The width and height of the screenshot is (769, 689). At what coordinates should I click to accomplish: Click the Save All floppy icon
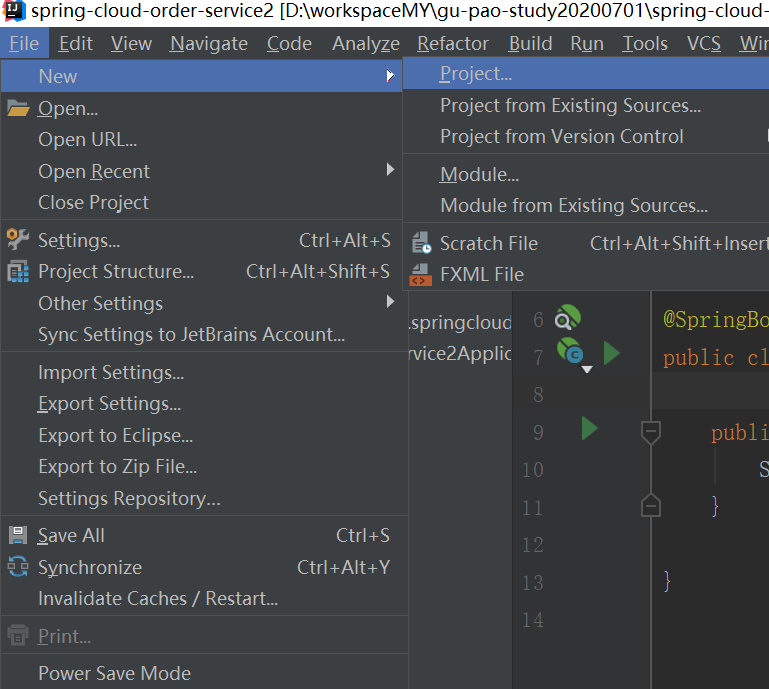coord(18,535)
